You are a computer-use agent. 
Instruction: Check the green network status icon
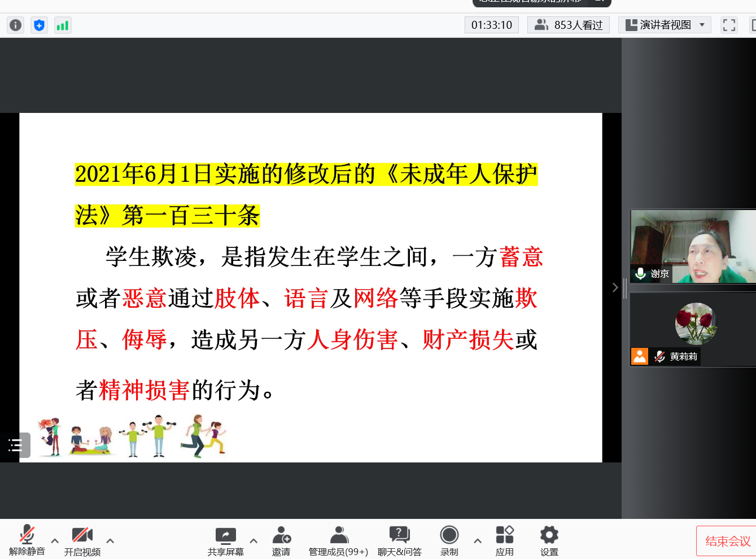pyautogui.click(x=63, y=25)
